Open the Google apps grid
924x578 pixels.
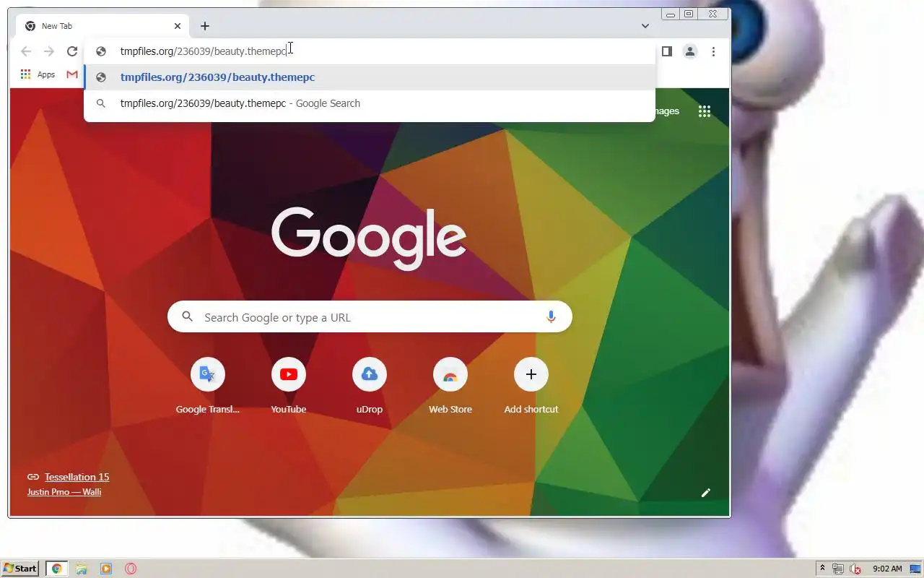click(705, 111)
